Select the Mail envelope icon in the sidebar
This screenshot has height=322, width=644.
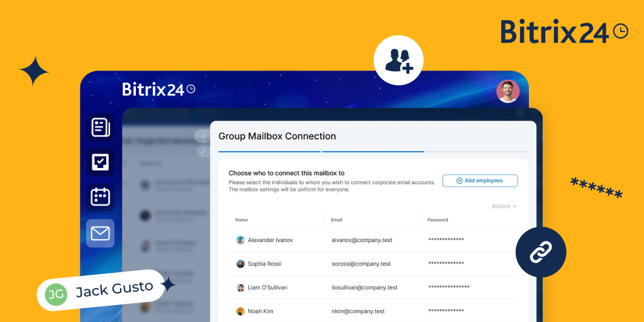(101, 233)
